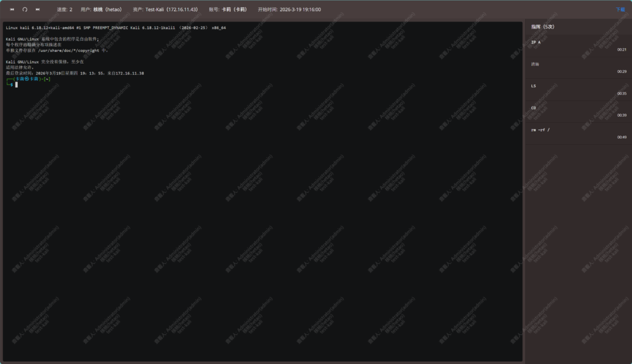Click the 开始时间 start time text
632x364 pixels.
click(289, 10)
